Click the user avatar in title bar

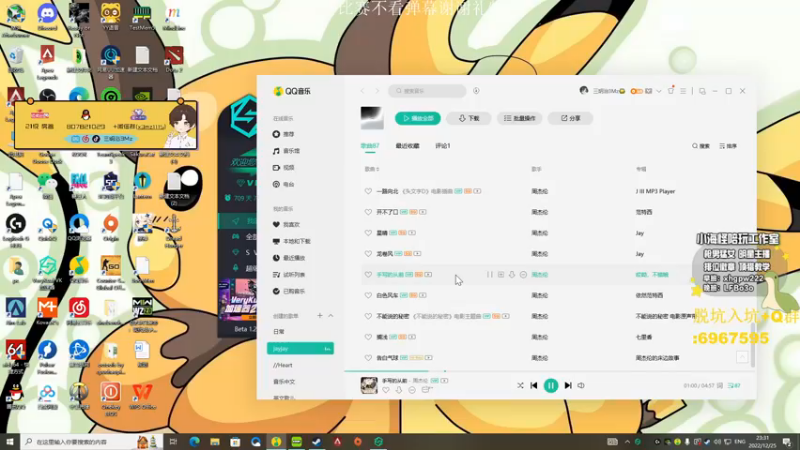[x=584, y=91]
